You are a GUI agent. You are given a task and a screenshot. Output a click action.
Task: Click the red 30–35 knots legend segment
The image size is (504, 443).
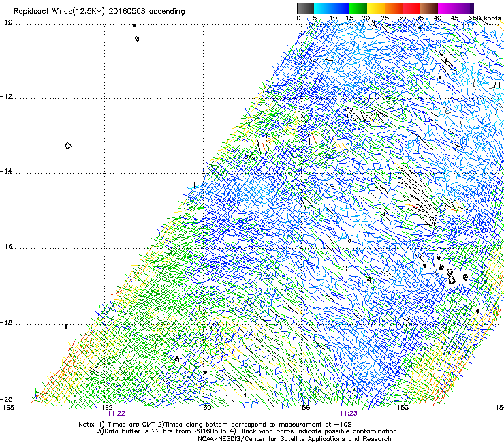point(411,8)
